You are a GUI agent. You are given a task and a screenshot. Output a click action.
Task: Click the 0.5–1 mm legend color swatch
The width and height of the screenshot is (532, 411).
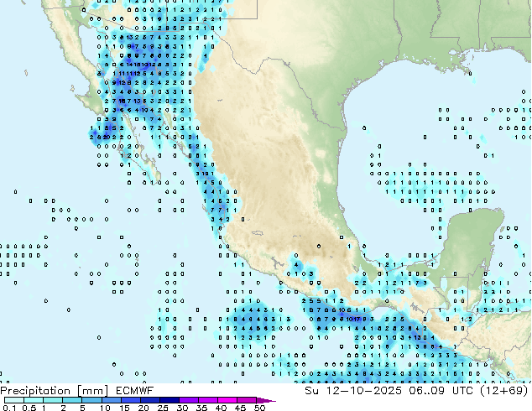[x=34, y=400]
